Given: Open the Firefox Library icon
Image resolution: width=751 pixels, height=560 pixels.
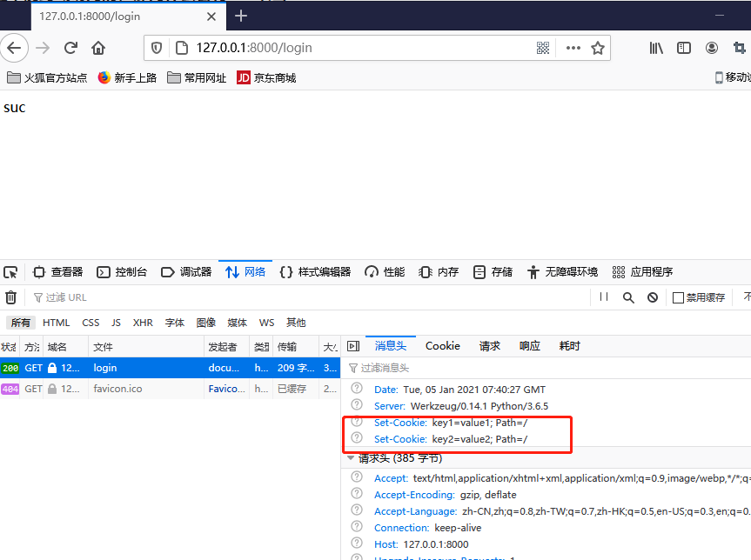Looking at the screenshot, I should pyautogui.click(x=655, y=48).
